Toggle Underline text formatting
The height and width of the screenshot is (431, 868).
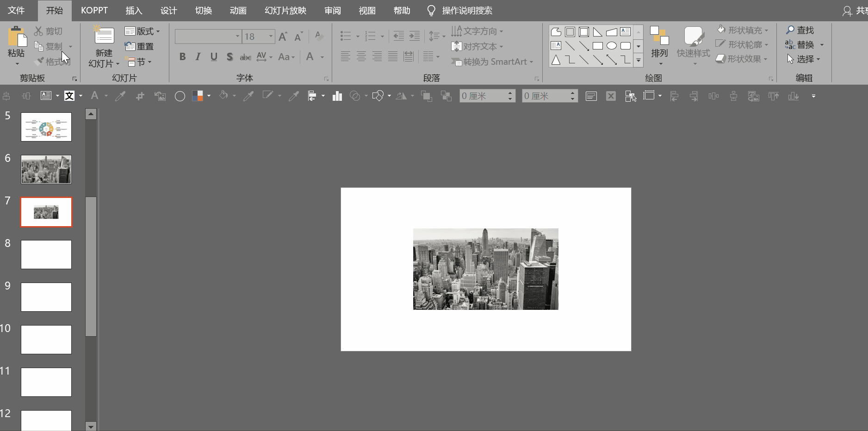coord(214,57)
